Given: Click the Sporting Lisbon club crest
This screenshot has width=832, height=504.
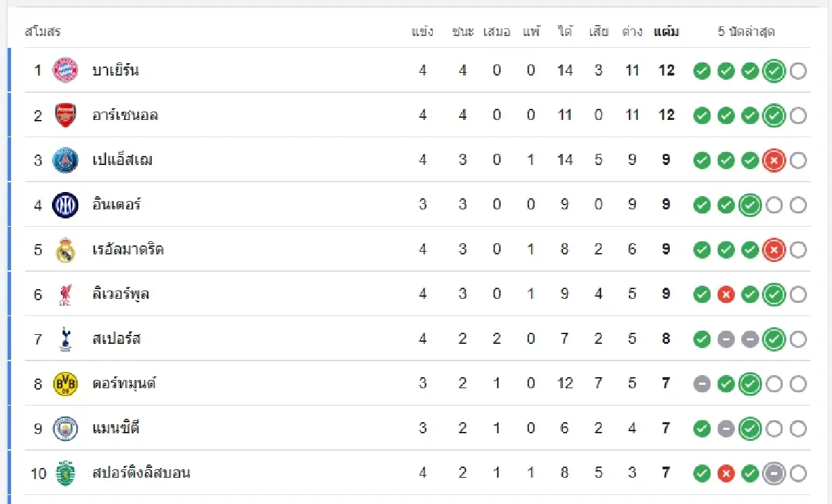Looking at the screenshot, I should pos(66,473).
